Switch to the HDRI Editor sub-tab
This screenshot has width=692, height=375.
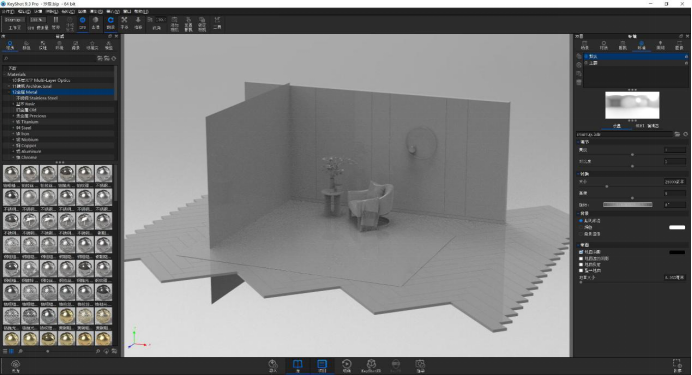point(647,126)
